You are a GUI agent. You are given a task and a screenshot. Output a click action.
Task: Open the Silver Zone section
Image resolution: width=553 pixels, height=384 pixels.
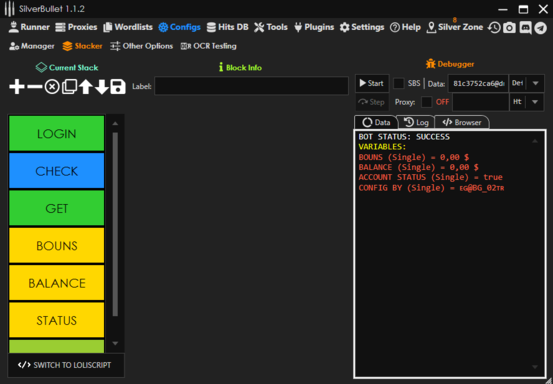pyautogui.click(x=455, y=27)
